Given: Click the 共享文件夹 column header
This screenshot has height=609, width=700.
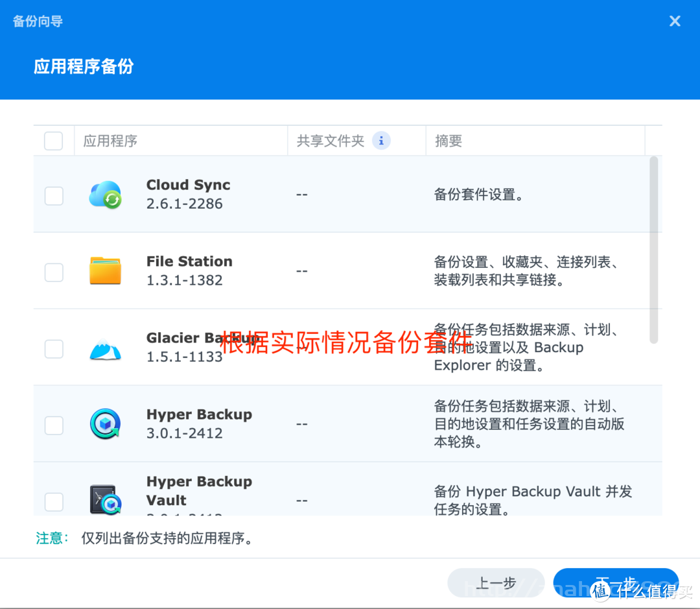Looking at the screenshot, I should [356, 141].
